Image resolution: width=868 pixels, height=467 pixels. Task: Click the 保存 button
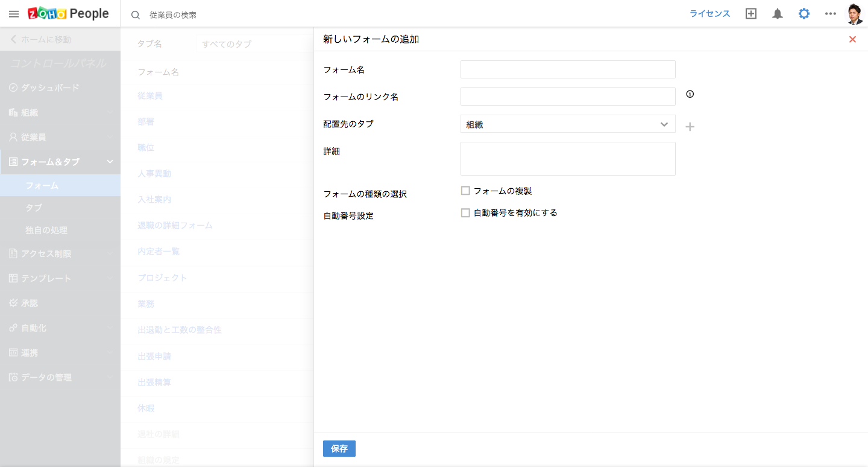click(339, 449)
